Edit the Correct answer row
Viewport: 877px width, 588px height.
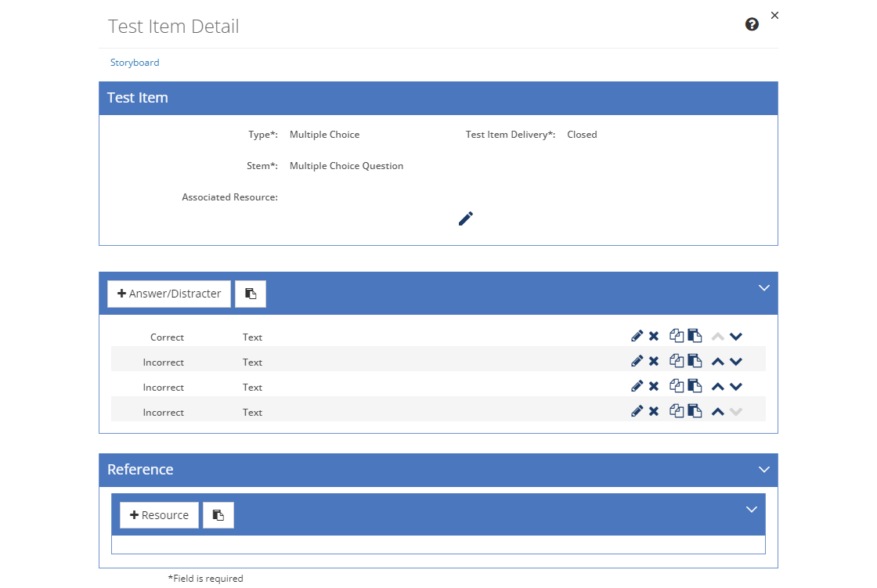click(x=637, y=336)
